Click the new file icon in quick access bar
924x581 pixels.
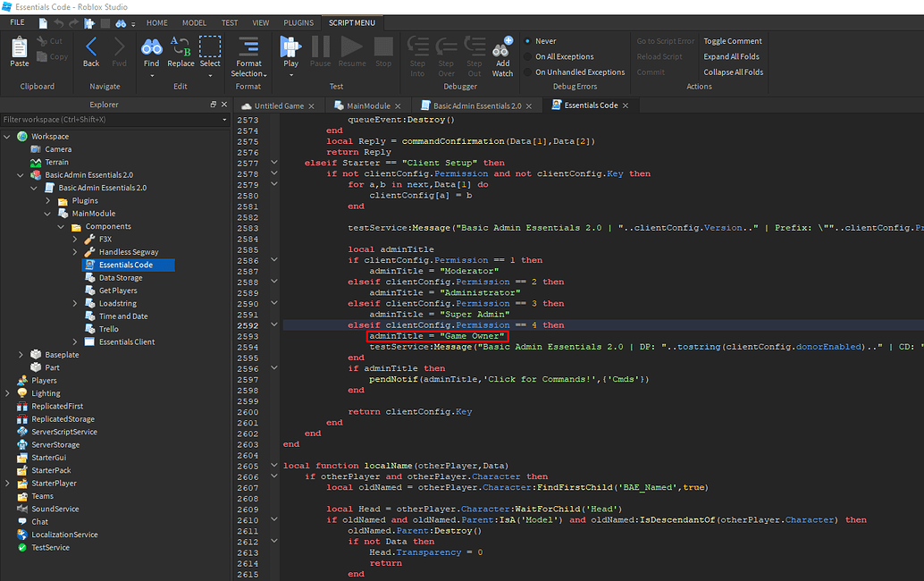point(43,23)
